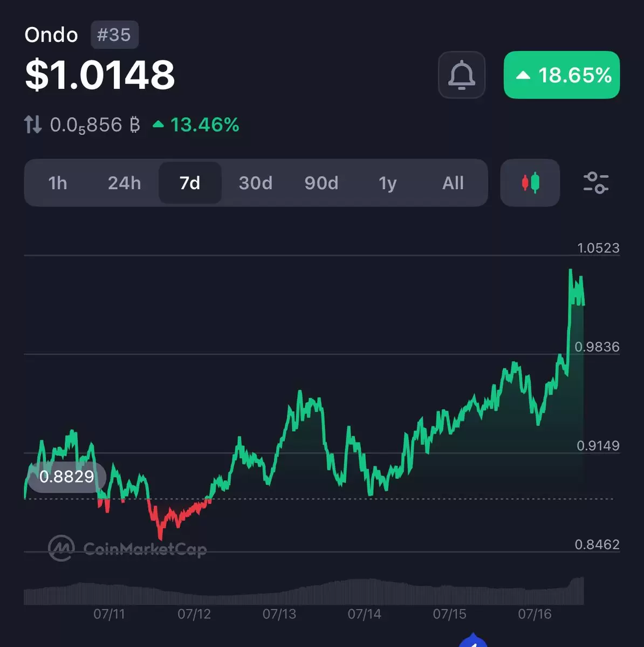
Task: Tap the red dip low on chart line
Action: 160,538
